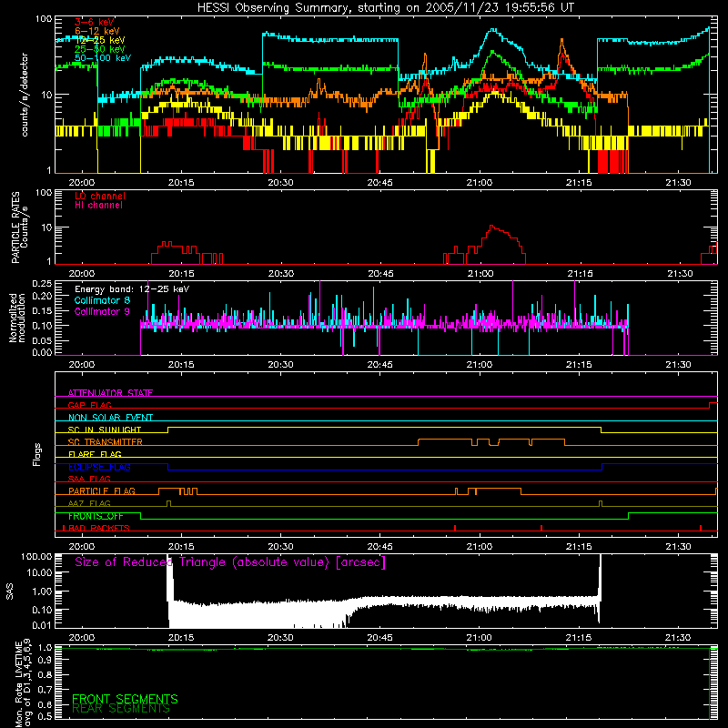Click the 'Normalized modulation' axis label
The image size is (728, 728).
17,318
